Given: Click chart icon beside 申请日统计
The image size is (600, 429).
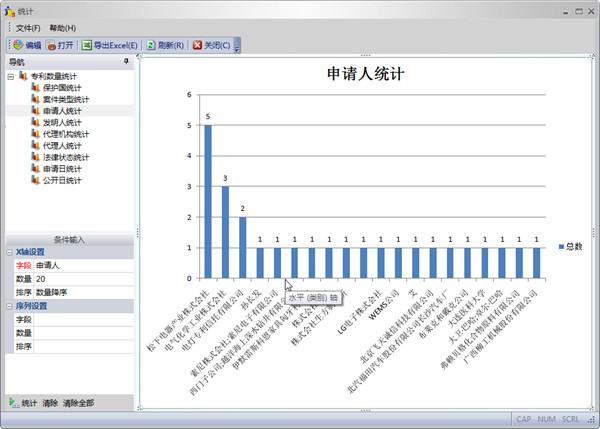Looking at the screenshot, I should 35,168.
